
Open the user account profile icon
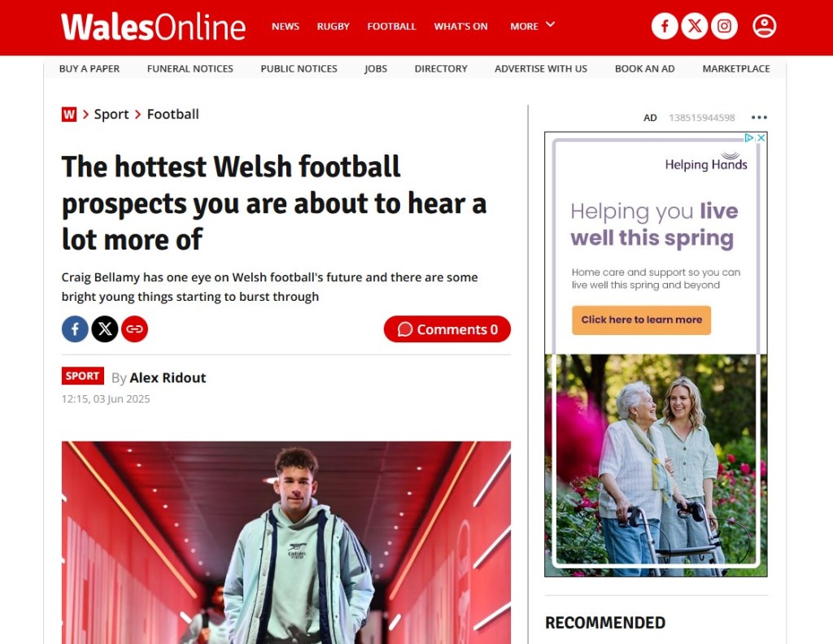tap(765, 26)
